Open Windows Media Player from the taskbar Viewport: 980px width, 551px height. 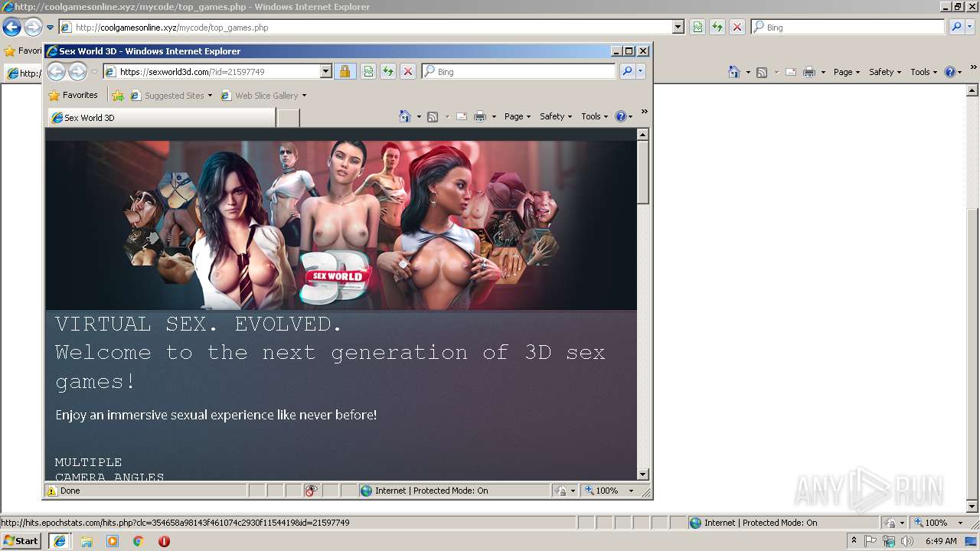[113, 541]
